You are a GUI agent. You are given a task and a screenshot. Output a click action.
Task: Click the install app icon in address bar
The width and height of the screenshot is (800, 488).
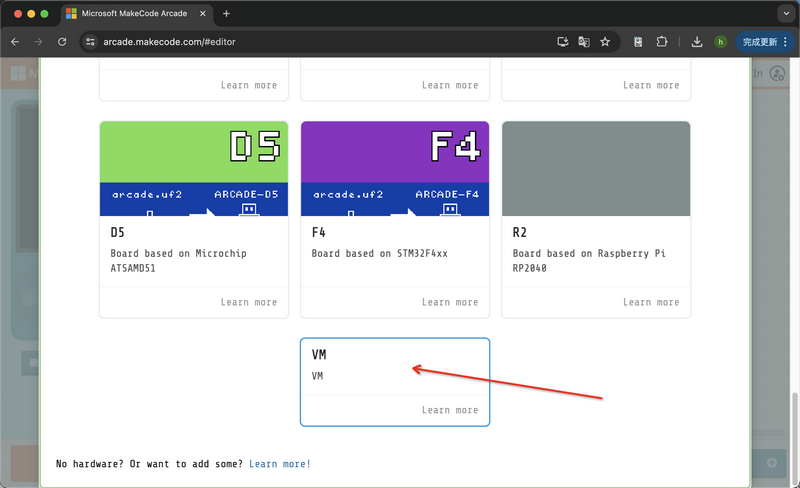point(563,42)
